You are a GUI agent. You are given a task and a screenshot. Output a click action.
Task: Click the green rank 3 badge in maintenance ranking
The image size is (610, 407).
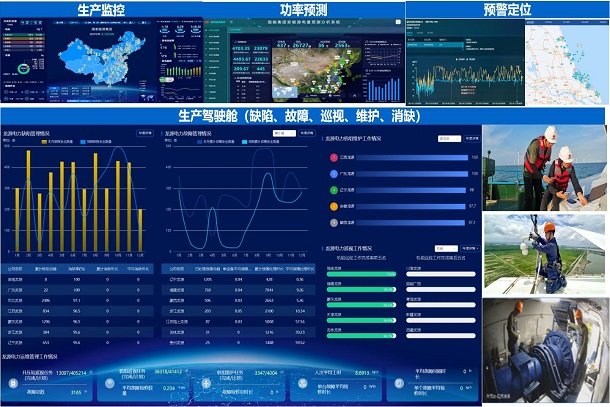pyautogui.click(x=334, y=190)
